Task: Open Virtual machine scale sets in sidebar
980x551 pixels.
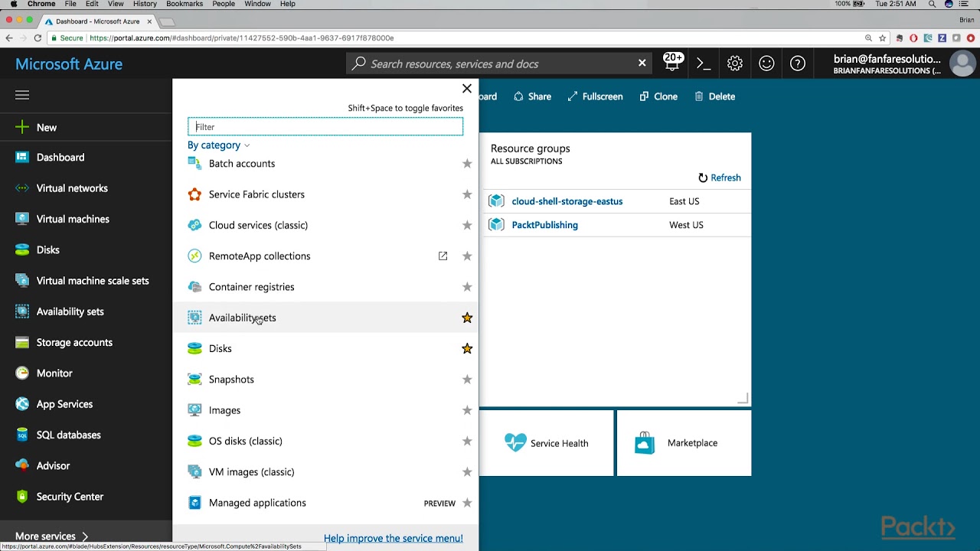Action: (x=93, y=281)
